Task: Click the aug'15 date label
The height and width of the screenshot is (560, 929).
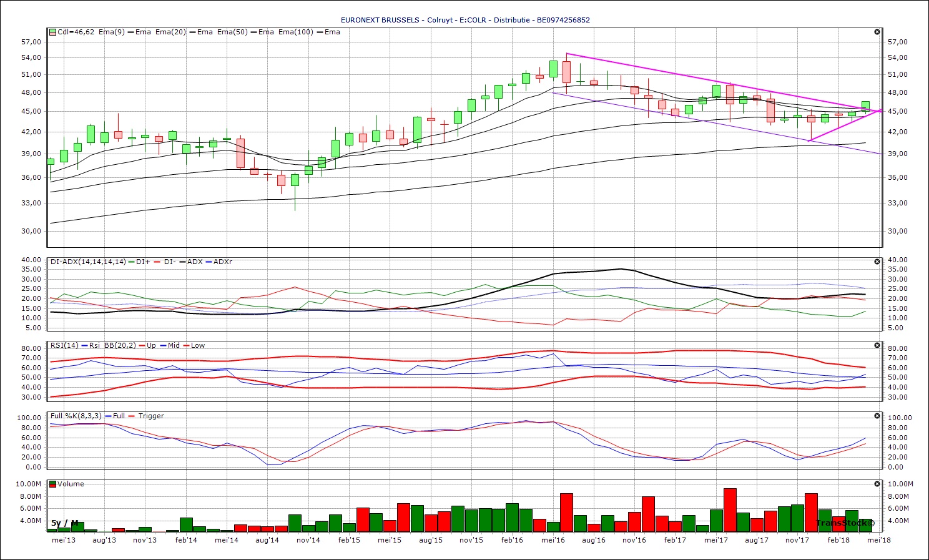Action: click(431, 540)
